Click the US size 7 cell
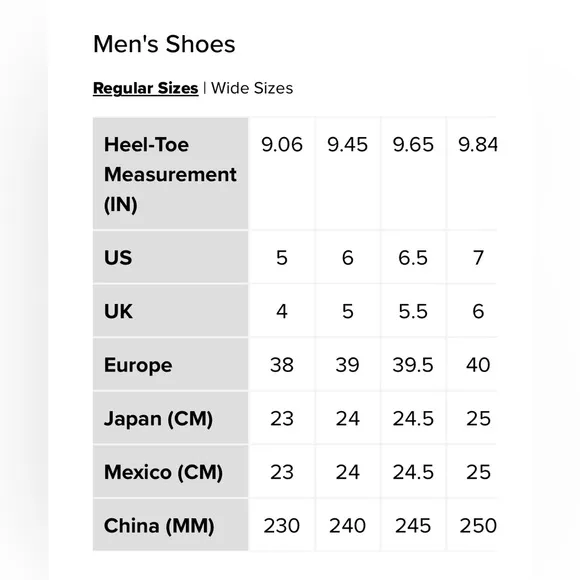This screenshot has height=580, width=580. 472,257
